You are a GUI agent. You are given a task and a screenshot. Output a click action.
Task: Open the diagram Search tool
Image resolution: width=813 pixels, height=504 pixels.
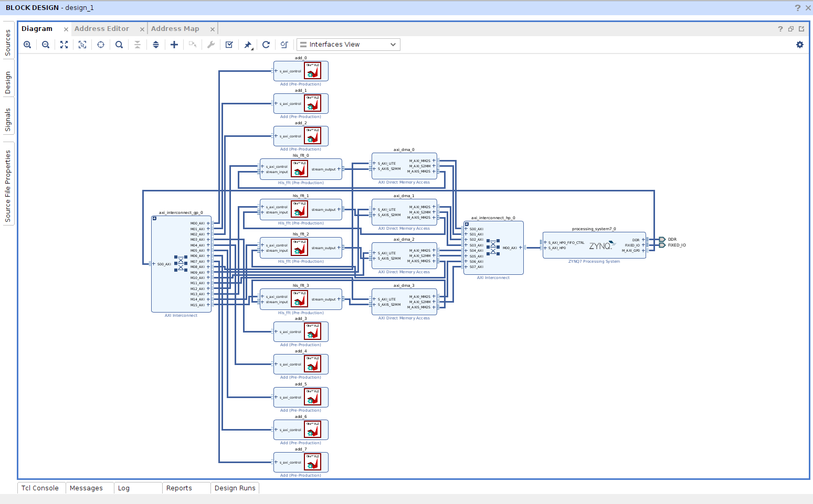119,45
